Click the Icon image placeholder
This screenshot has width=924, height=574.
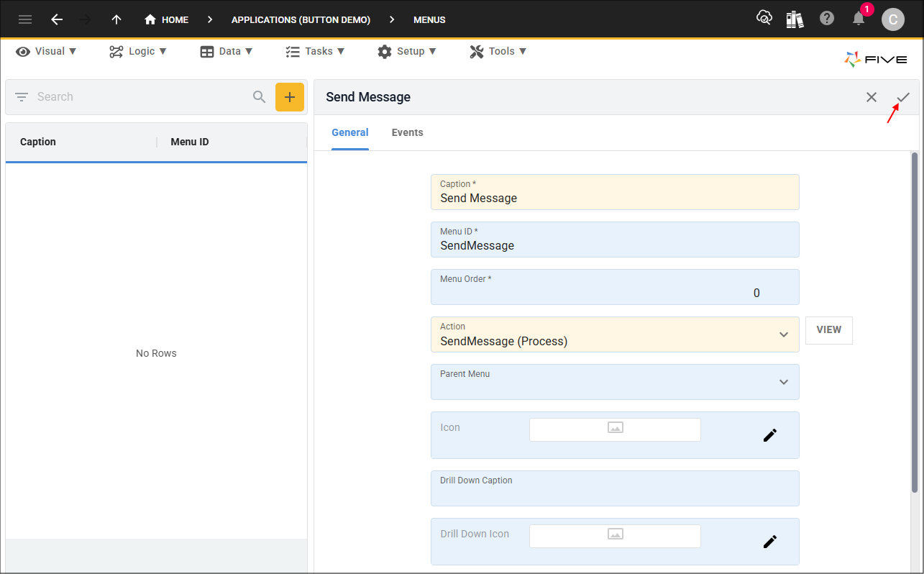[x=615, y=429]
